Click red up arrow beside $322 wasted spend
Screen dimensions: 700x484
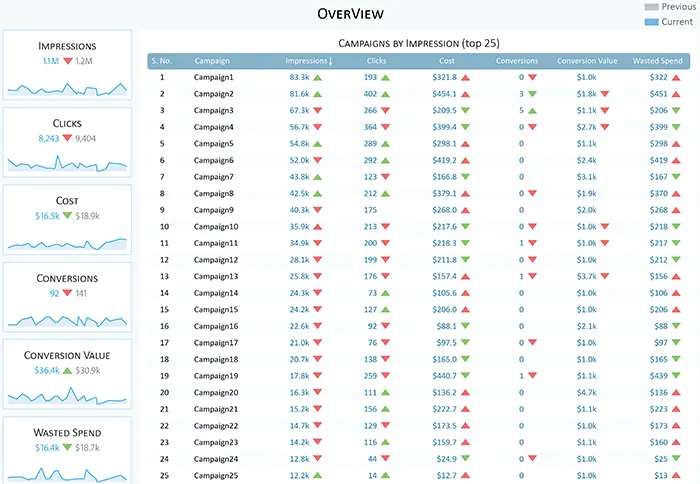coord(676,78)
